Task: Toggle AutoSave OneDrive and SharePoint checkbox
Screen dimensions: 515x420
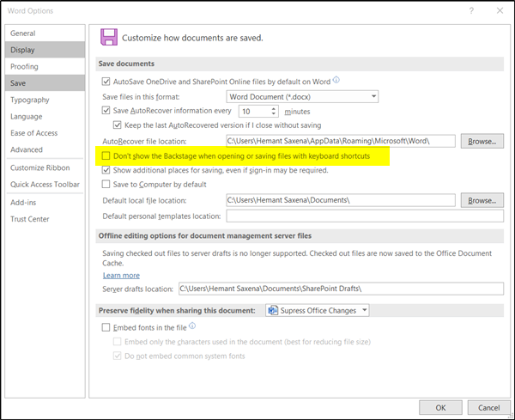Action: point(106,82)
